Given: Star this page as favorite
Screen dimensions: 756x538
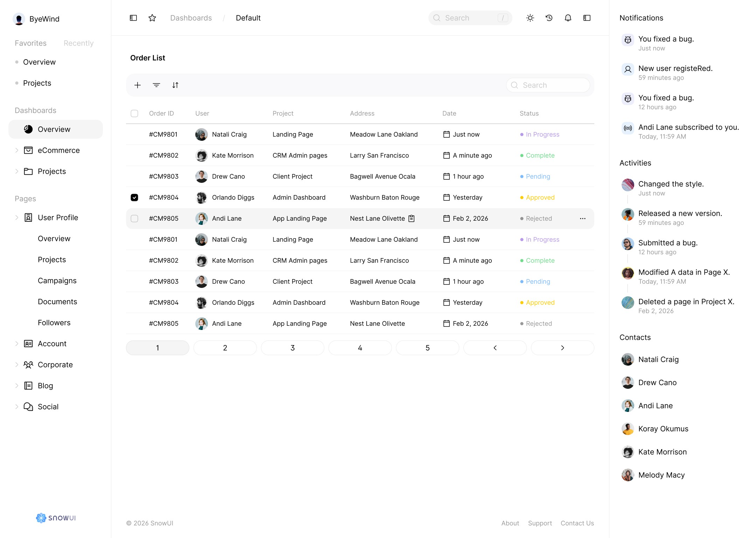Looking at the screenshot, I should (x=152, y=18).
